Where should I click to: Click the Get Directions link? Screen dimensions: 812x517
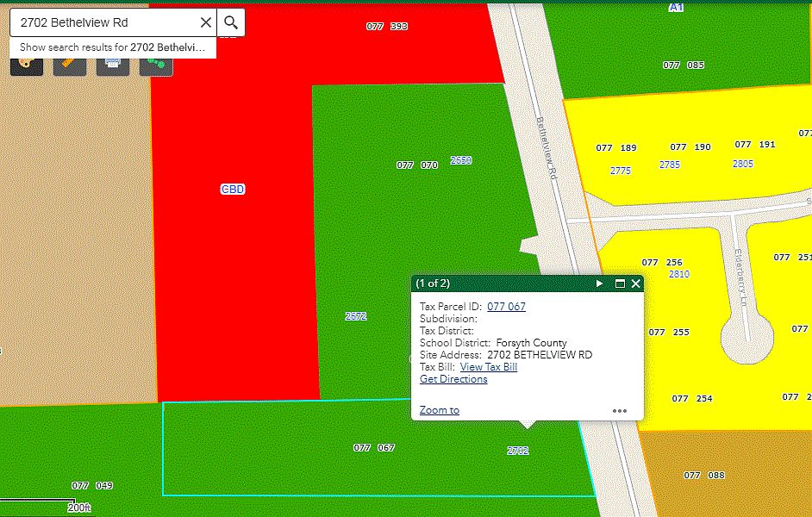point(453,379)
